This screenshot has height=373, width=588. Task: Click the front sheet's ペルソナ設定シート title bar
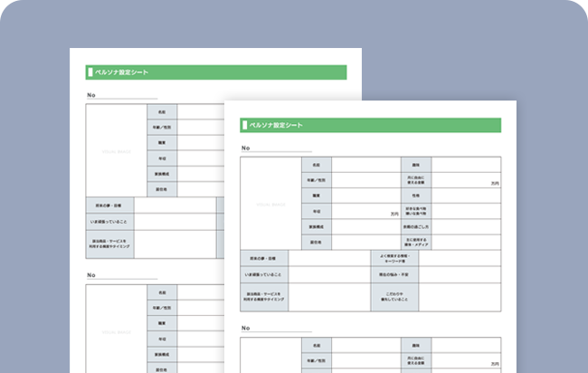point(371,125)
